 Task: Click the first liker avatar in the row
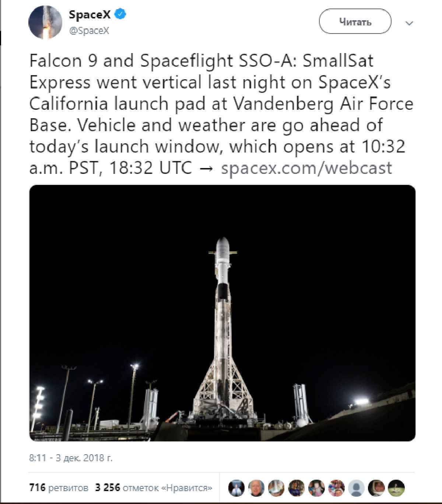click(236, 488)
